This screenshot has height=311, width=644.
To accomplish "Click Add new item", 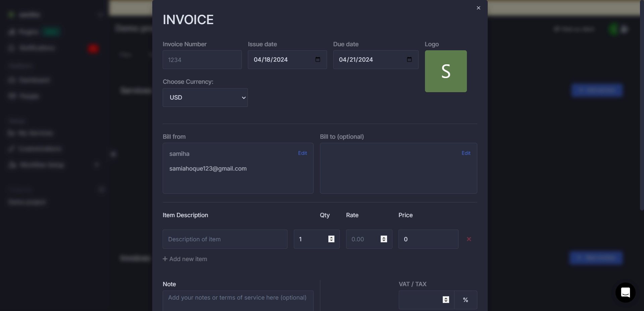I will (x=189, y=259).
